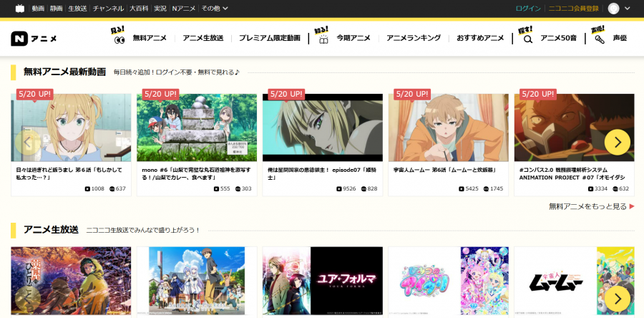Viewport: 644px width, 318px height.
Task: Click title #コンパス2.0 戦闘摂理解析システム
Action: tap(572, 173)
